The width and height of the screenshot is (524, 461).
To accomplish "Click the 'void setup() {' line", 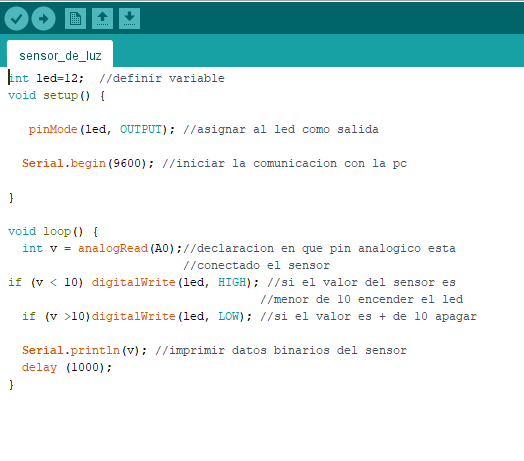I will (x=56, y=96).
